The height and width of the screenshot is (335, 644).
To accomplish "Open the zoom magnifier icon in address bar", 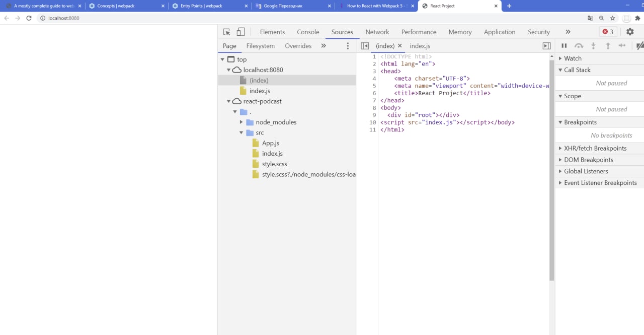I will click(601, 18).
